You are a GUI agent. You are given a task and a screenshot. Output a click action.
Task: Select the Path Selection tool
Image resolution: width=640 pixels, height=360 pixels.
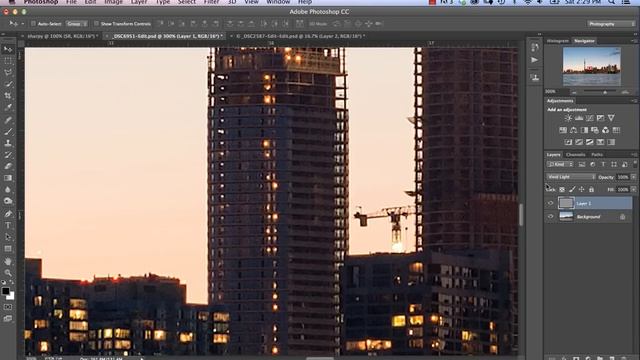coord(8,237)
